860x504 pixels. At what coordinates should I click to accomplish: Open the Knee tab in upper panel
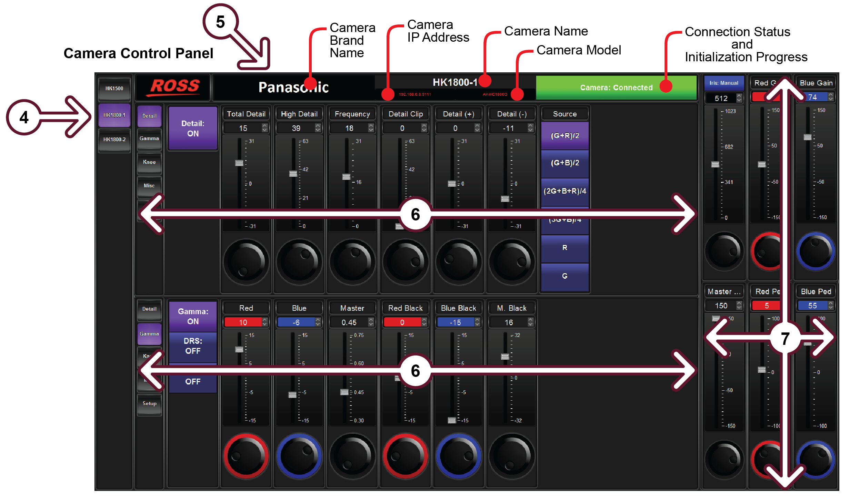click(x=149, y=162)
